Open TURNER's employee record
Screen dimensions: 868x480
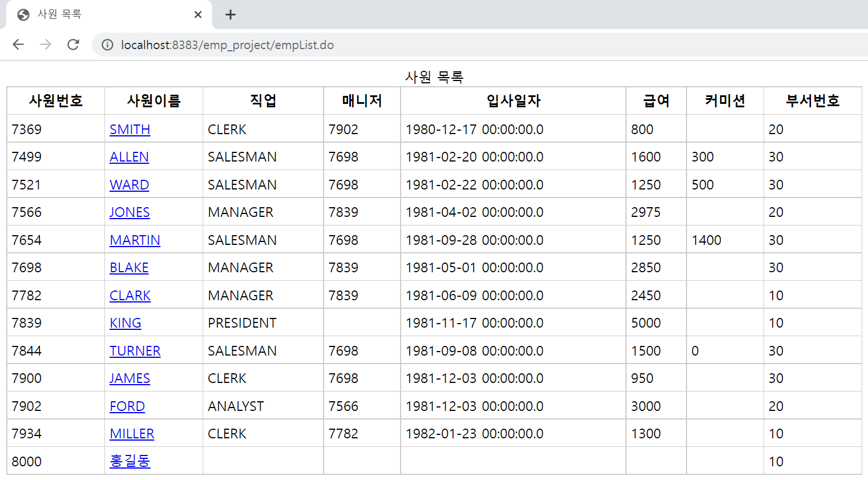point(135,350)
